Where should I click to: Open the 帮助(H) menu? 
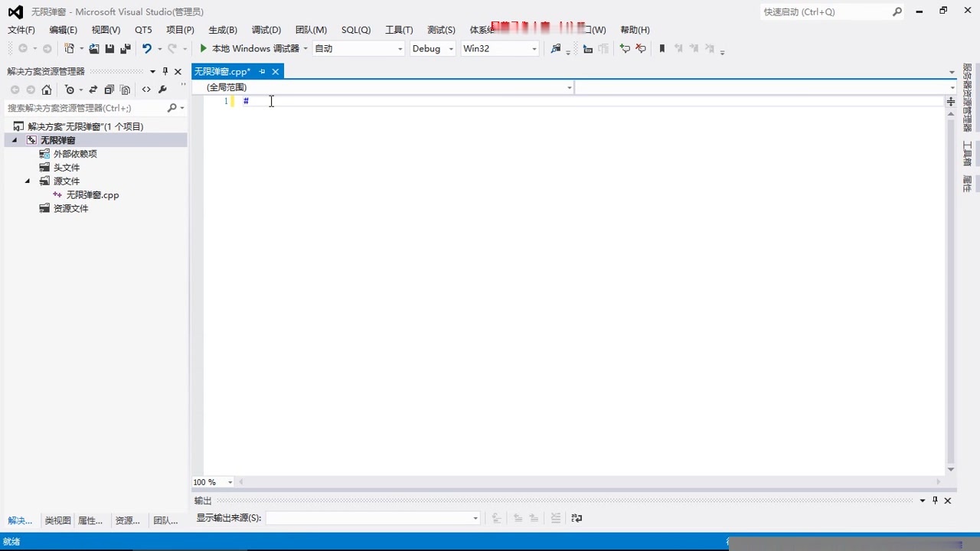(x=635, y=29)
